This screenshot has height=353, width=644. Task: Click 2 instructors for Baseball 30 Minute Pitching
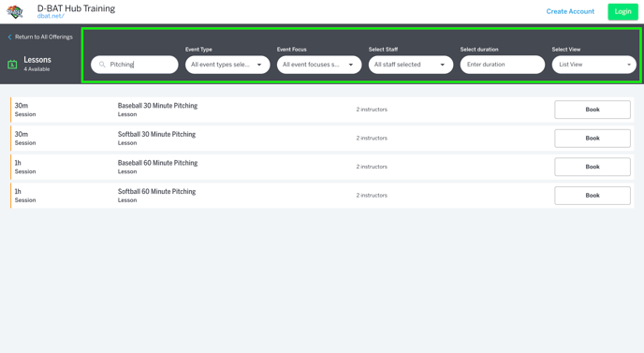click(372, 110)
